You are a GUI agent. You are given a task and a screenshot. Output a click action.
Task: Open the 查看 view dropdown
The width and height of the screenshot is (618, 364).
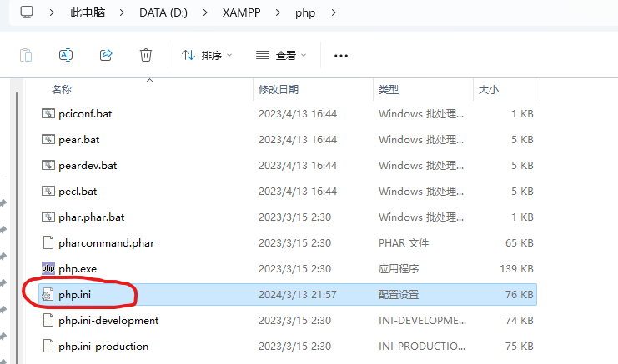click(281, 56)
